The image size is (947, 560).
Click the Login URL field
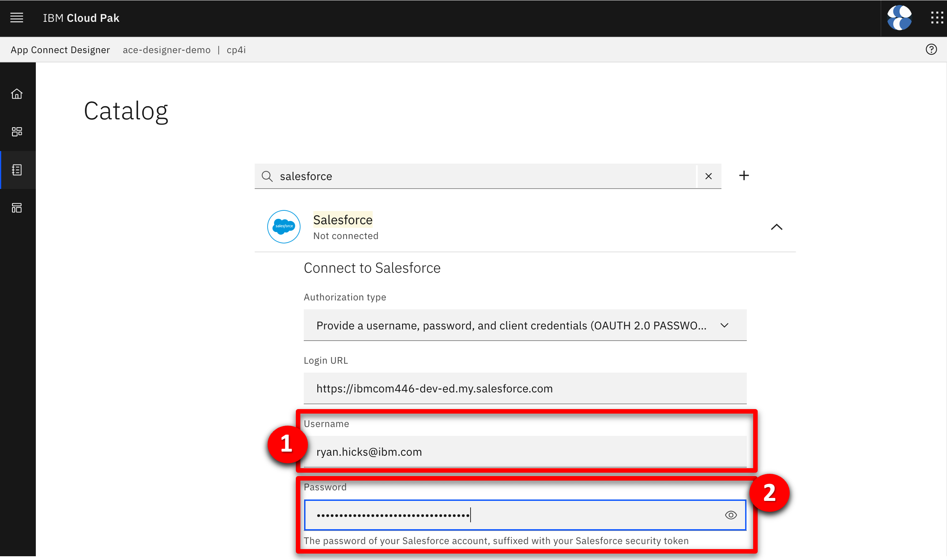(x=525, y=388)
